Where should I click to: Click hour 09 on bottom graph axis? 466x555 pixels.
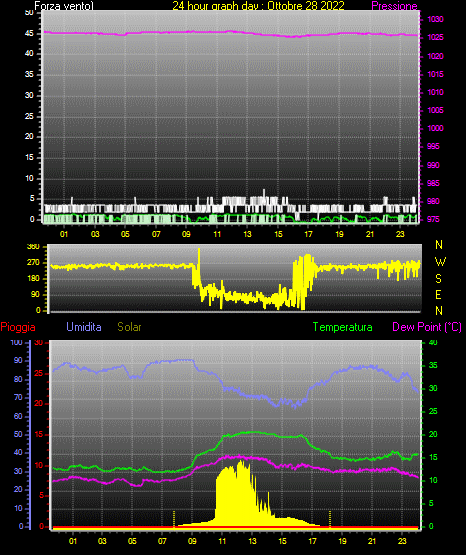(x=192, y=541)
